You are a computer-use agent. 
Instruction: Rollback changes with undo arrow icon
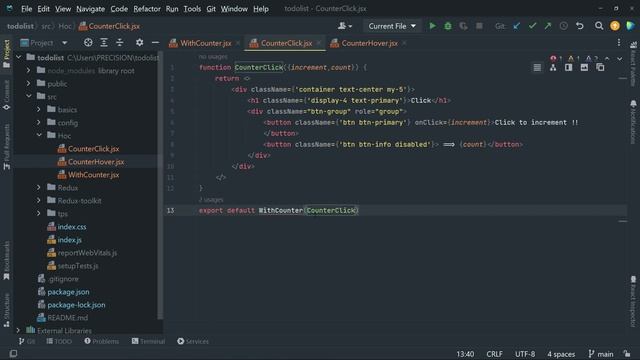[x=580, y=26]
